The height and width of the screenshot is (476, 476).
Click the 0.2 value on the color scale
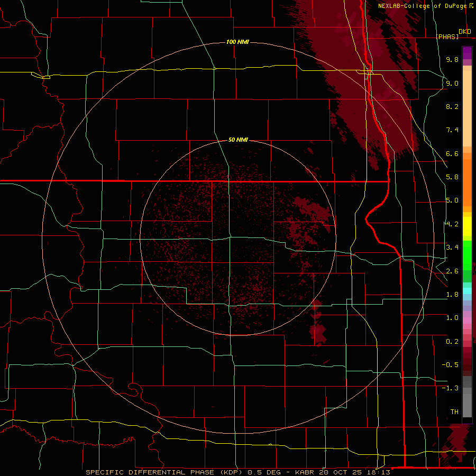[x=452, y=342]
